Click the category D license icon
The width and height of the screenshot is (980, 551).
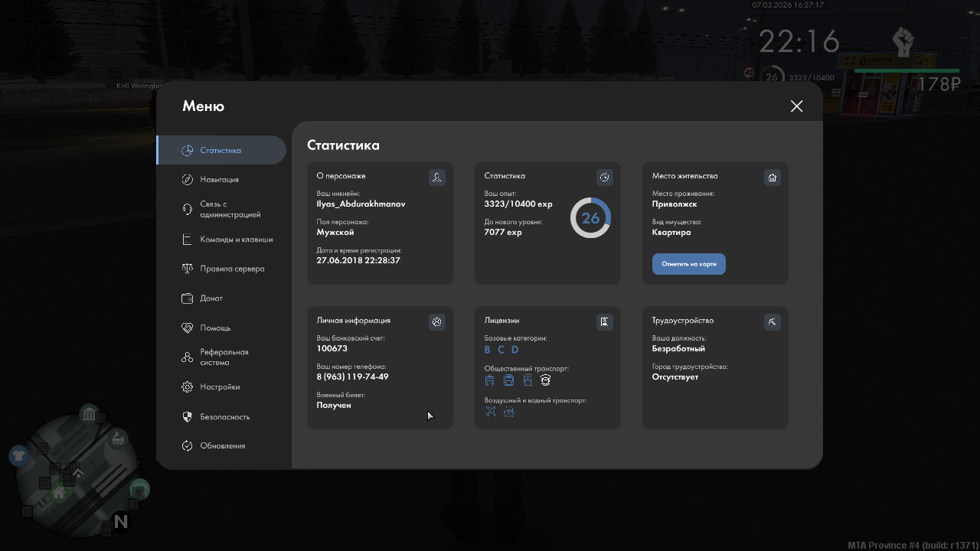(515, 350)
